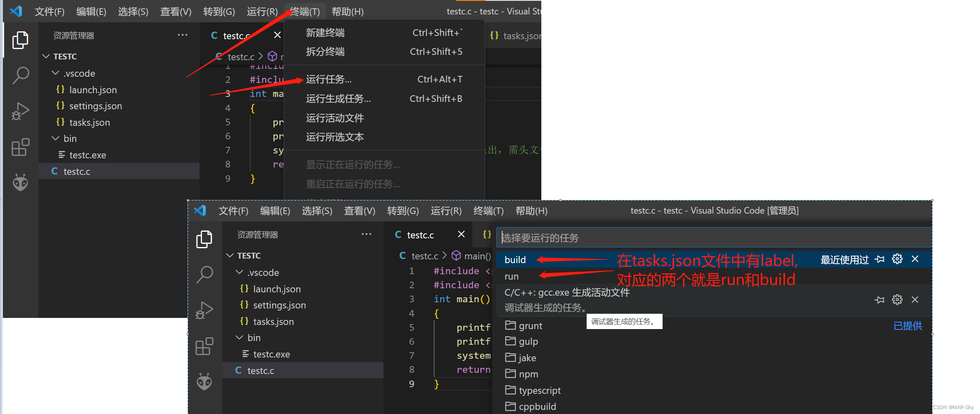980x414 pixels.
Task: Open 终端(T) menu in upper window
Action: [305, 12]
